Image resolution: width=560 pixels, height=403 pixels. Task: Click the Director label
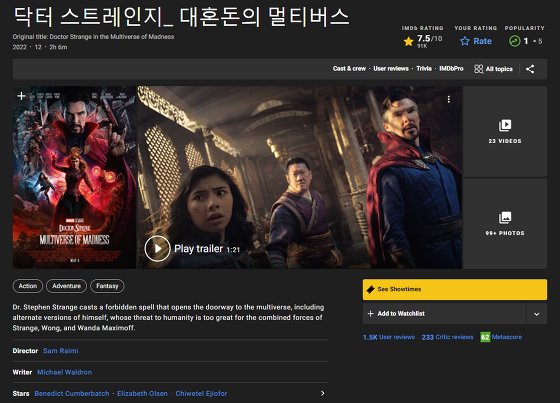[25, 351]
